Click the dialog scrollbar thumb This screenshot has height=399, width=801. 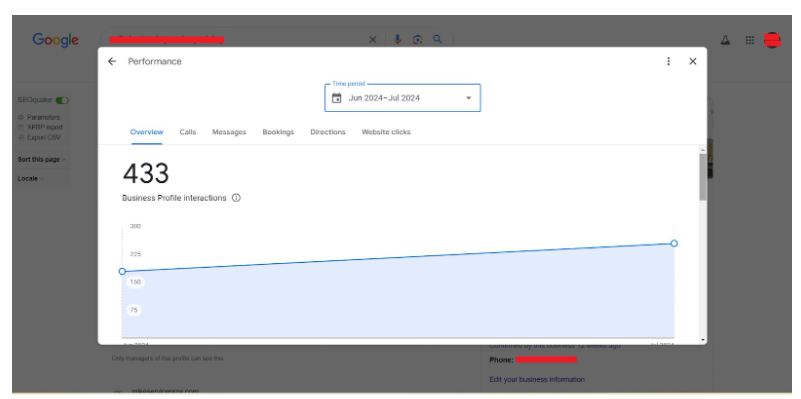click(703, 177)
